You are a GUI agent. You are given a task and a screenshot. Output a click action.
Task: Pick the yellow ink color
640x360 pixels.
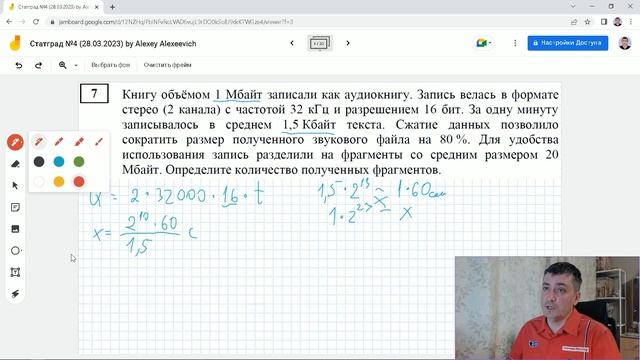(59, 182)
